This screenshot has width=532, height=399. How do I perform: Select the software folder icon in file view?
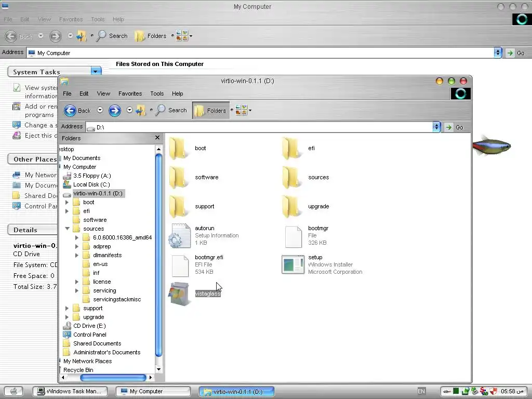coord(179,178)
